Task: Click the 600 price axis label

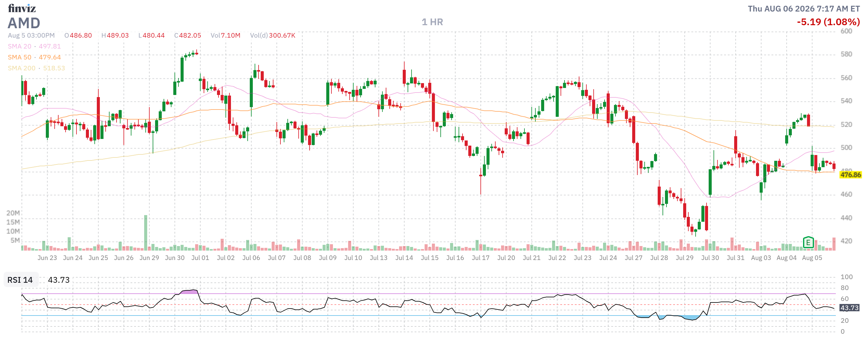Action: (x=846, y=31)
